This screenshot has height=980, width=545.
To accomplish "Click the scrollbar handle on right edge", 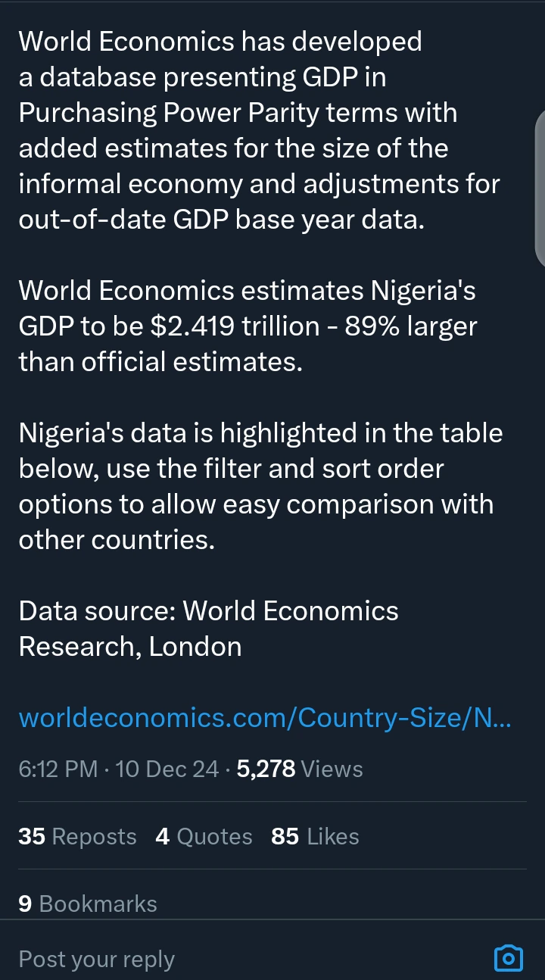I will [x=540, y=189].
